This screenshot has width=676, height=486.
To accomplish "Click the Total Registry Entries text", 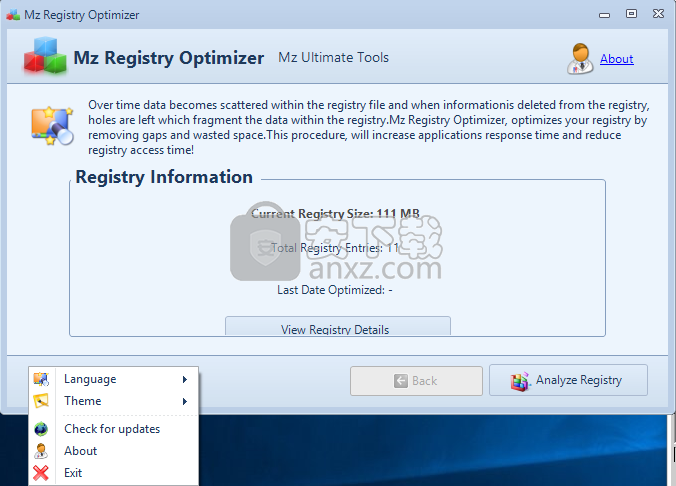I will click(x=335, y=248).
